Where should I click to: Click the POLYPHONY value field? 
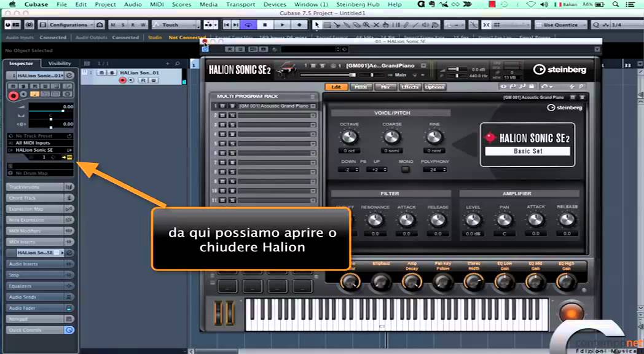pos(434,170)
